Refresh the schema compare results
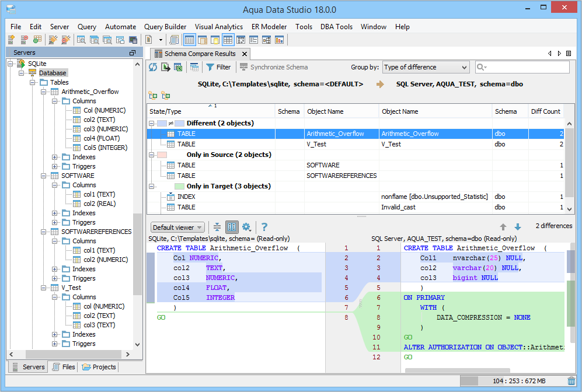 pos(153,67)
